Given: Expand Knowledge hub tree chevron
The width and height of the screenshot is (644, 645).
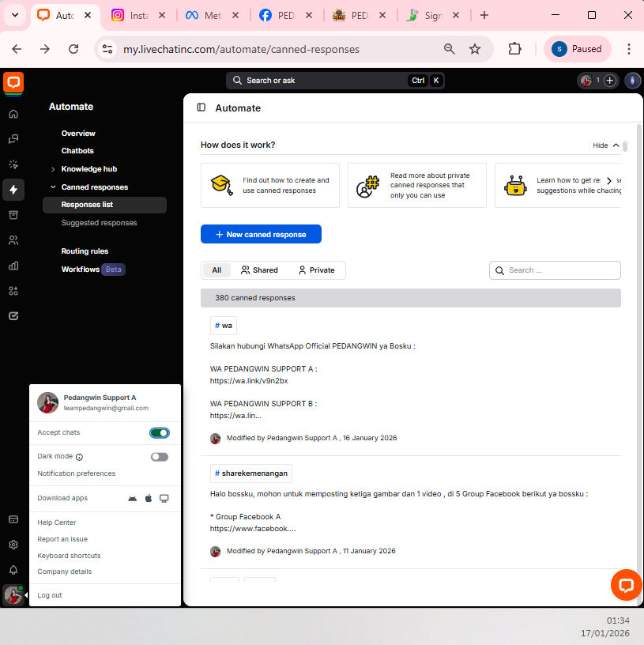Looking at the screenshot, I should click(x=53, y=169).
